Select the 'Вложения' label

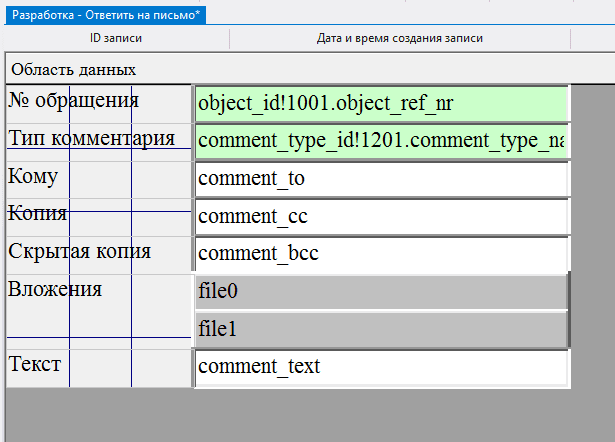tap(55, 289)
